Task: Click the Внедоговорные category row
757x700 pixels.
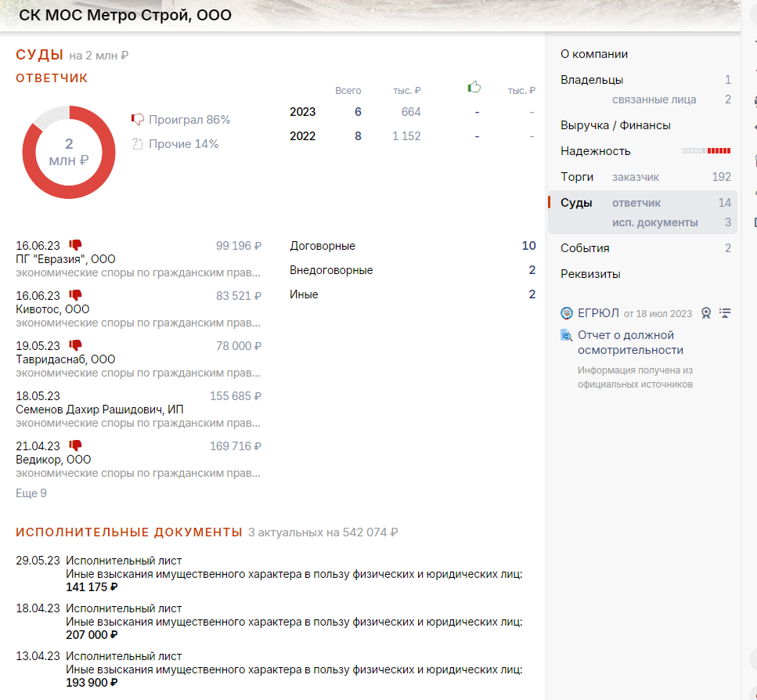Action: tap(413, 270)
